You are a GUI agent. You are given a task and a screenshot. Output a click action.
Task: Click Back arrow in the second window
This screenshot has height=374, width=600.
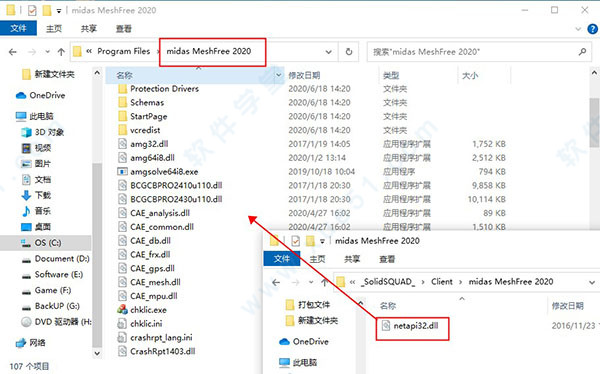276,283
